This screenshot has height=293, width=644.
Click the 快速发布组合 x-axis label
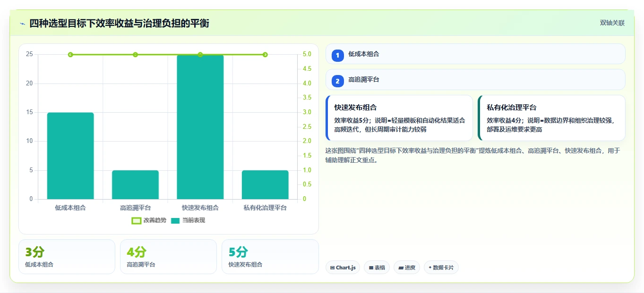point(200,208)
